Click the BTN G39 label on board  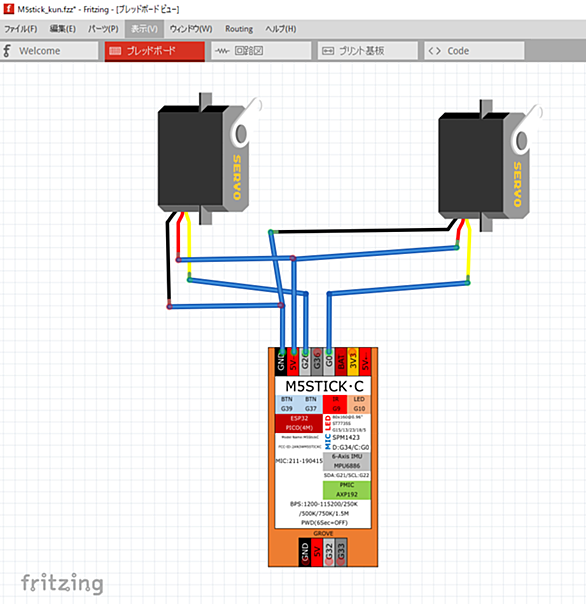tap(287, 404)
